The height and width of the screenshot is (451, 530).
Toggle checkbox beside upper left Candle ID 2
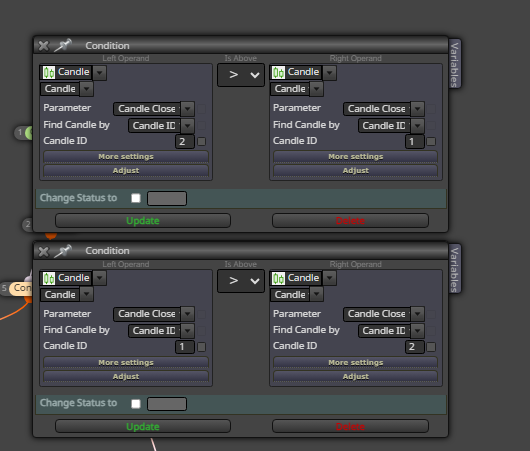click(x=201, y=141)
